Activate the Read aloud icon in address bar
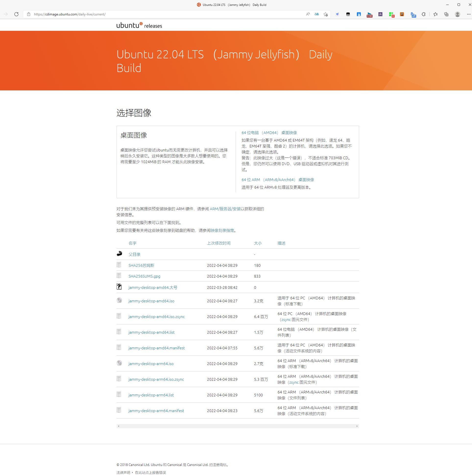This screenshot has height=476, width=472. tap(308, 14)
